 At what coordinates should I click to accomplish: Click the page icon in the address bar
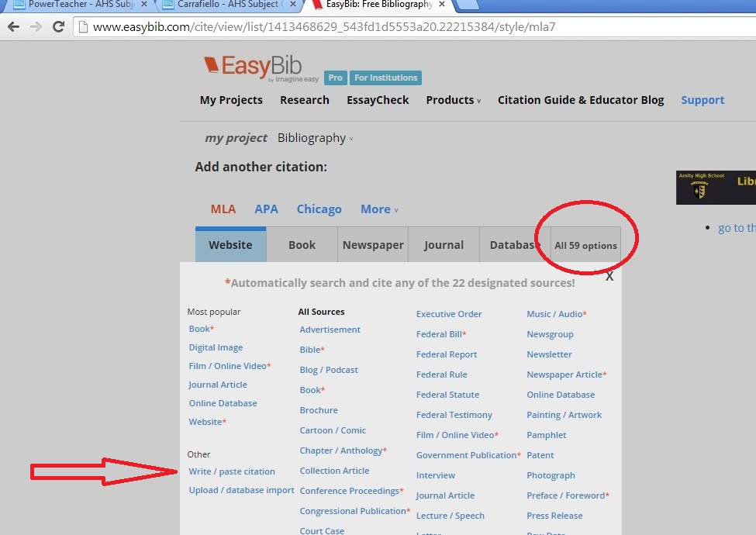(x=84, y=27)
